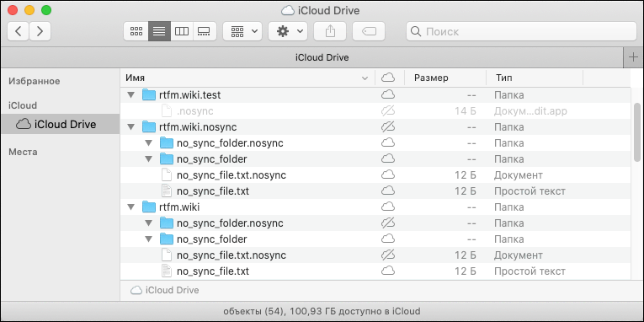Image resolution: width=644 pixels, height=322 pixels.
Task: Add a new tab with plus button
Action: [633, 57]
